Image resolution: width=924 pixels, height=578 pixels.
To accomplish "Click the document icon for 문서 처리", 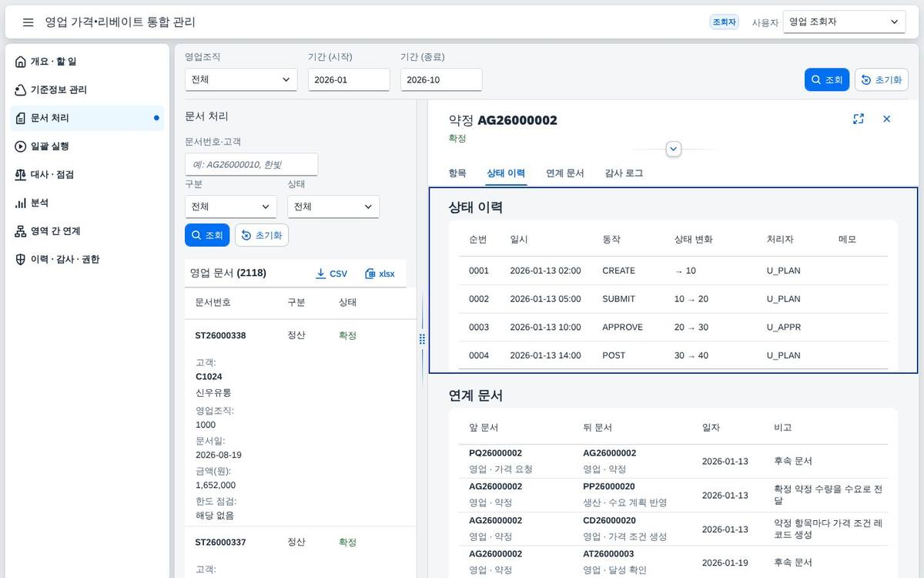I will point(21,118).
